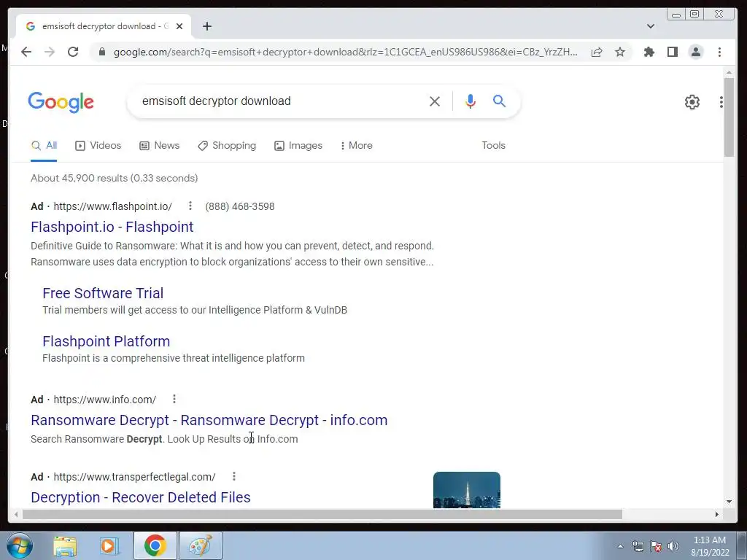747x560 pixels.
Task: Open Action Center flag tray icon
Action: 656,546
